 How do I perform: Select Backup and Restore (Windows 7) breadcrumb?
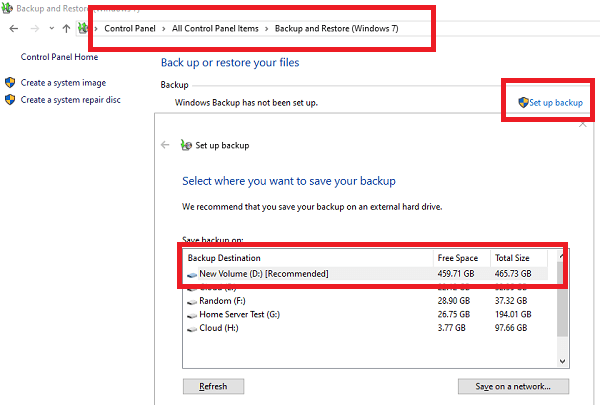336,29
